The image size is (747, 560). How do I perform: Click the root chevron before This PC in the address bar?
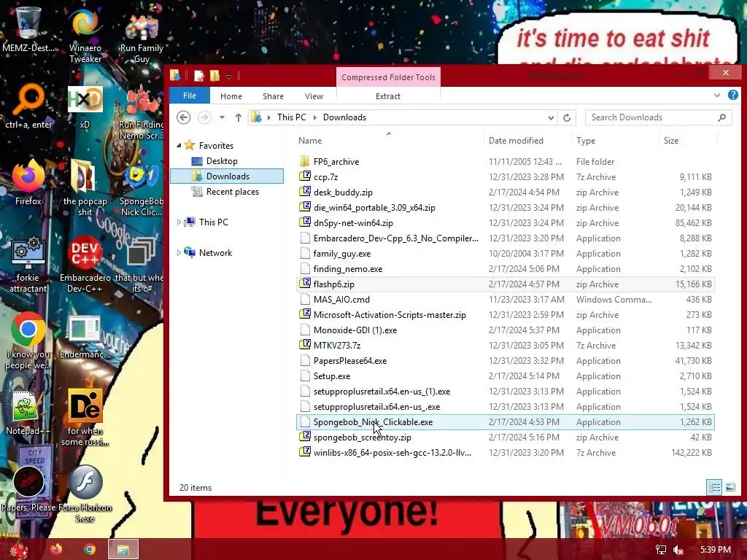tap(268, 117)
